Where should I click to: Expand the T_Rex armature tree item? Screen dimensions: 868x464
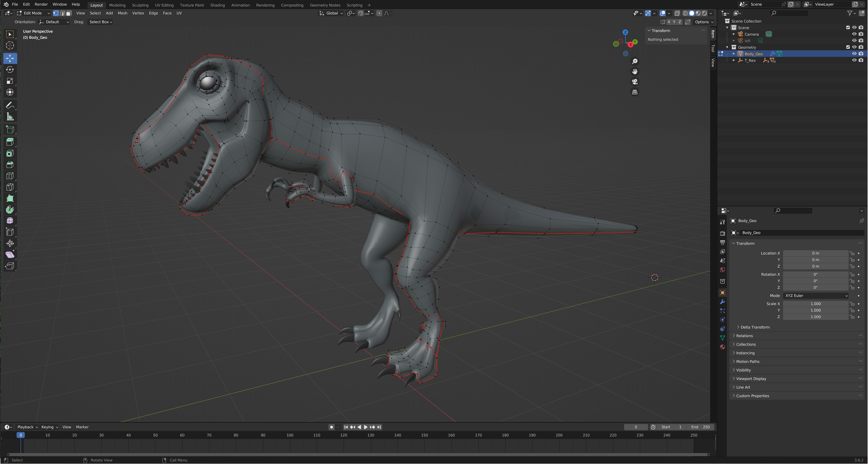[734, 61]
